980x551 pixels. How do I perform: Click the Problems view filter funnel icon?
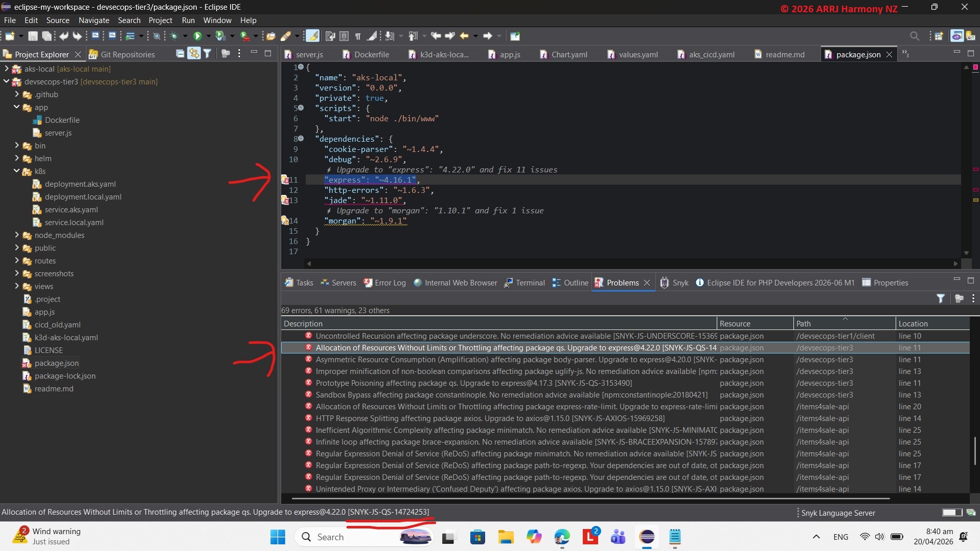tap(940, 298)
